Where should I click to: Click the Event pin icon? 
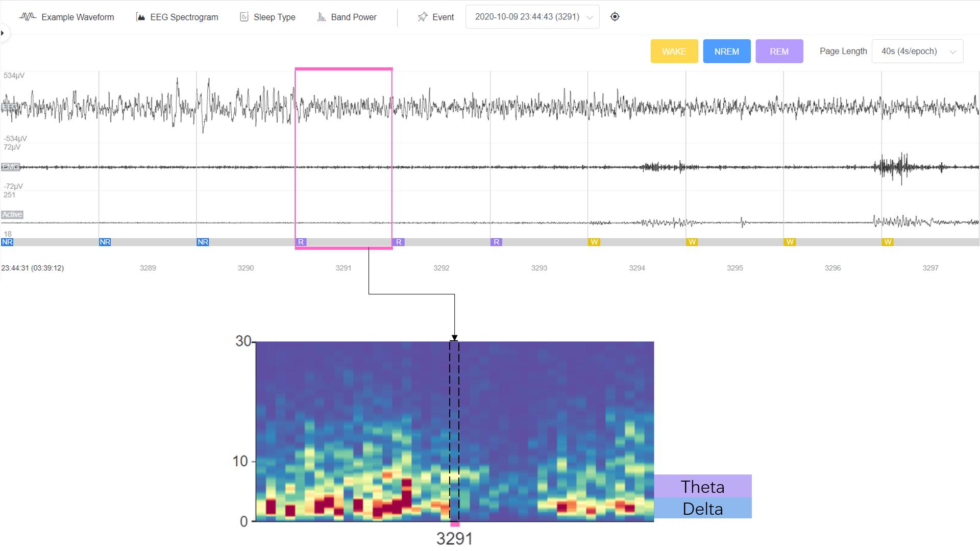(423, 17)
